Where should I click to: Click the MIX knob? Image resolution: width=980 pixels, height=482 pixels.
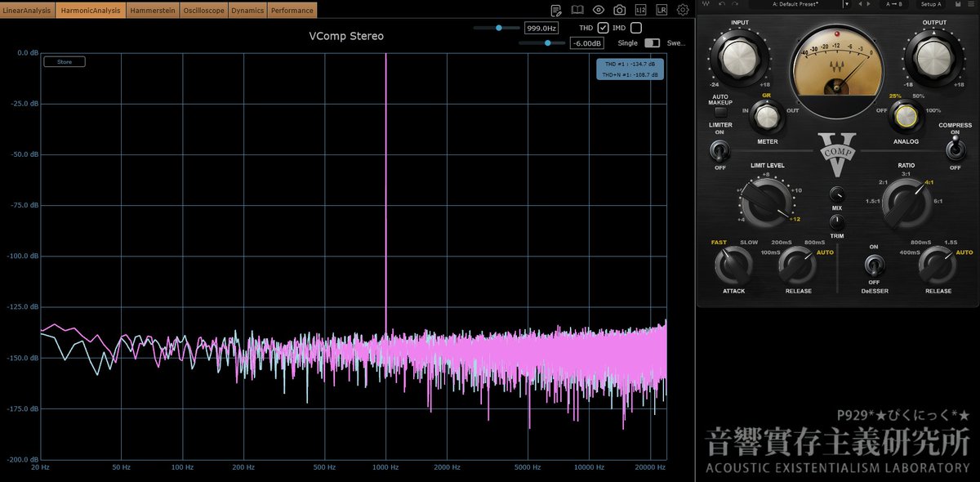click(x=837, y=194)
